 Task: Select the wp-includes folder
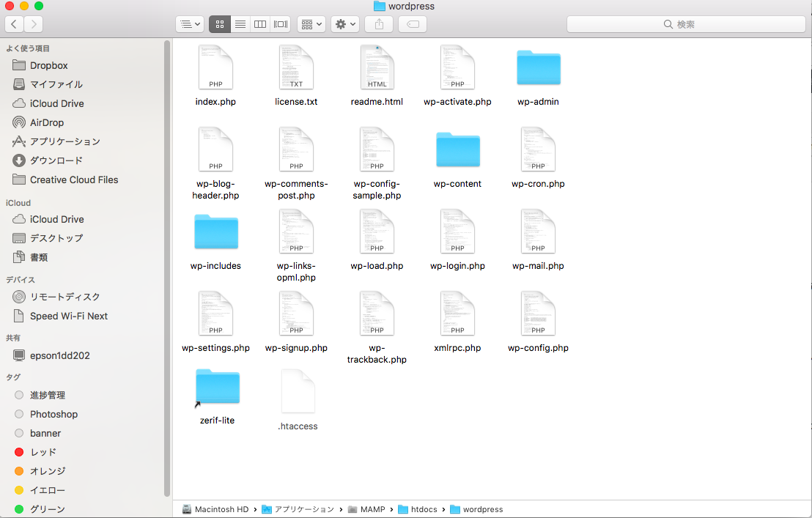(x=216, y=232)
